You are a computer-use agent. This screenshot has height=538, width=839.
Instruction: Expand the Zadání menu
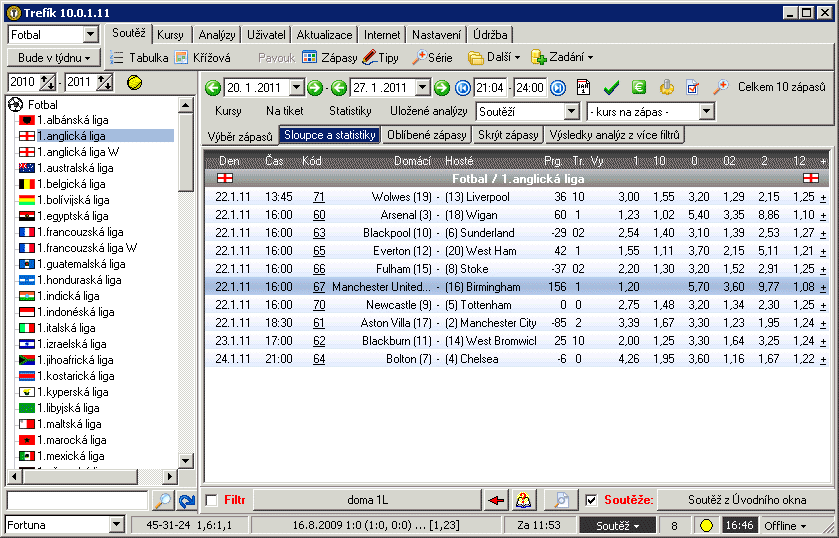click(561, 57)
